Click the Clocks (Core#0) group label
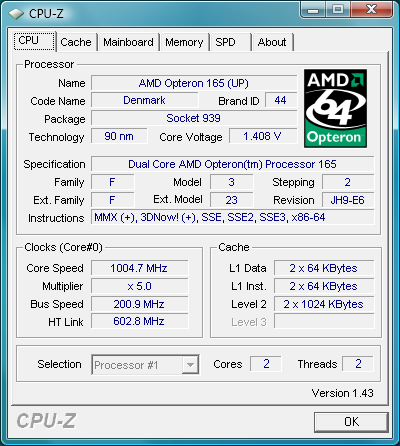 63,247
